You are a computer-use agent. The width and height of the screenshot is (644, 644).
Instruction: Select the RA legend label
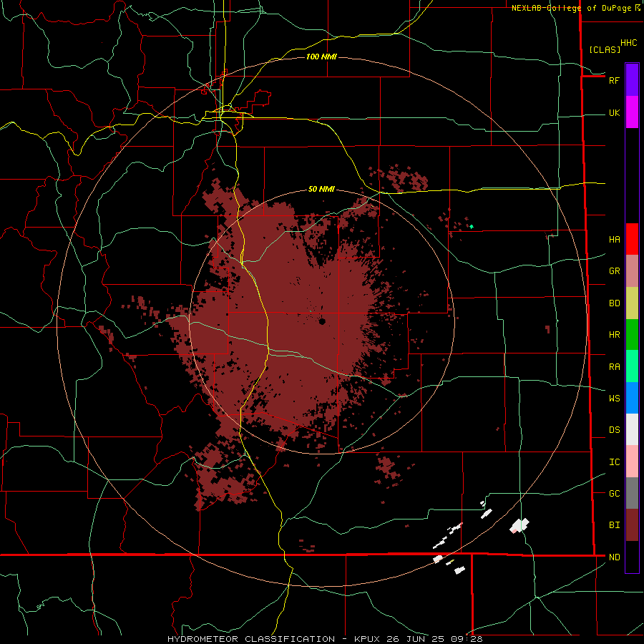click(x=614, y=367)
